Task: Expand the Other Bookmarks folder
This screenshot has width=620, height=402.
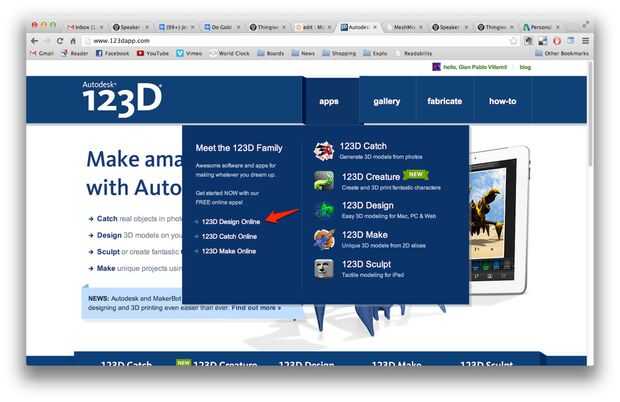Action: pyautogui.click(x=562, y=53)
